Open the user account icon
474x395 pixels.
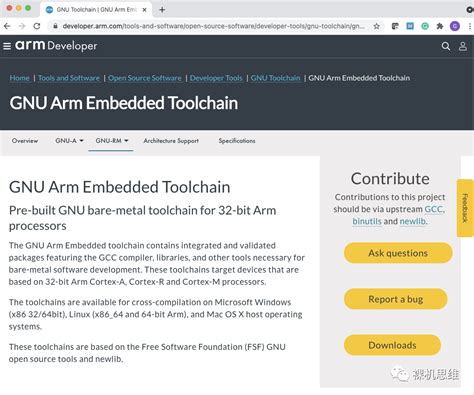(x=463, y=46)
